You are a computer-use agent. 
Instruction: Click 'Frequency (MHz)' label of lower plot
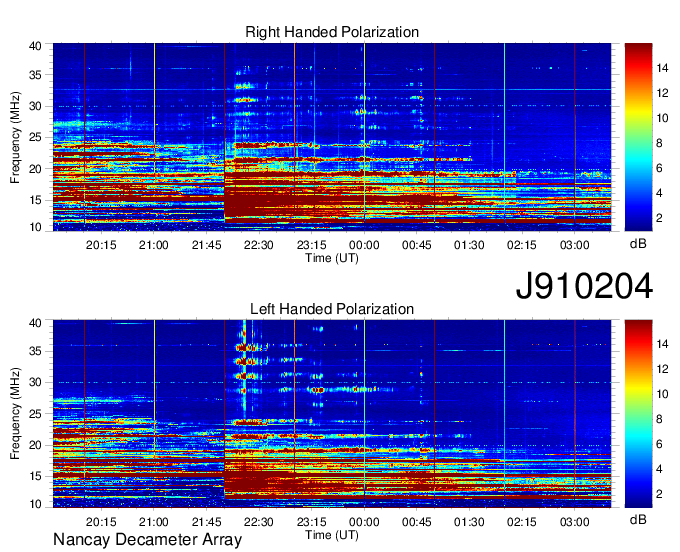pyautogui.click(x=15, y=414)
